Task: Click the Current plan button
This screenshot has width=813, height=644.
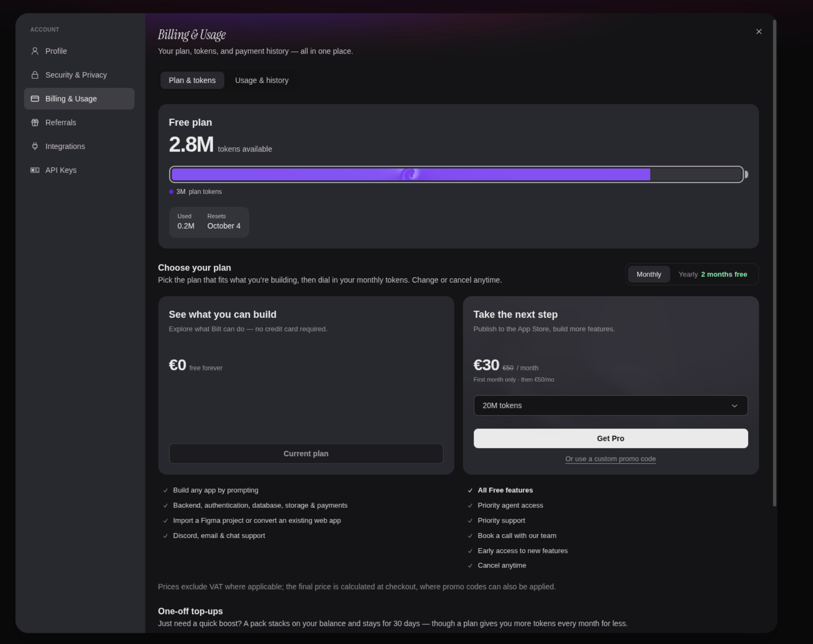Action: point(306,454)
